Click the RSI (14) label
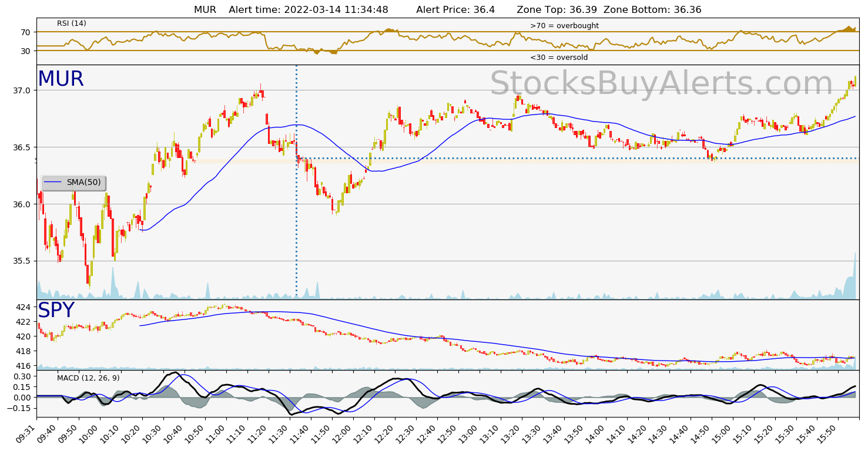 [x=72, y=23]
